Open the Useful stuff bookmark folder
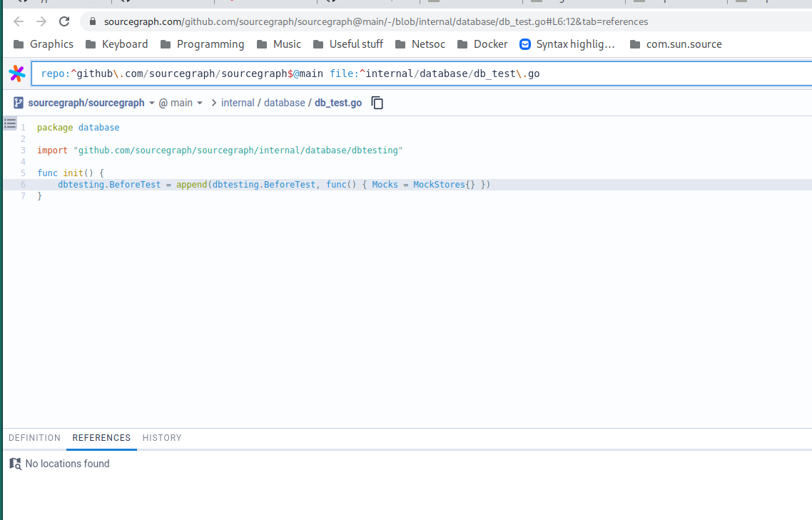This screenshot has height=520, width=812. pyautogui.click(x=348, y=44)
